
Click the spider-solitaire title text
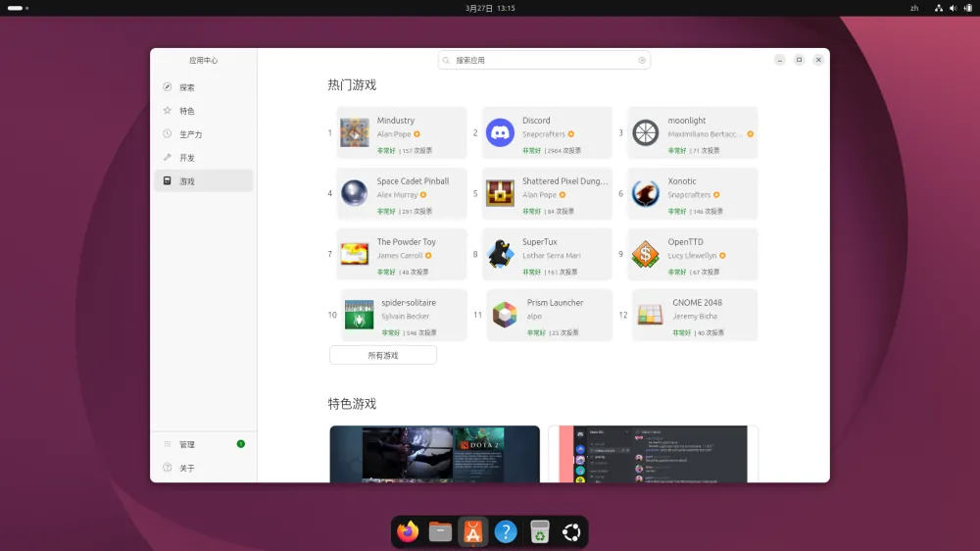(x=409, y=302)
